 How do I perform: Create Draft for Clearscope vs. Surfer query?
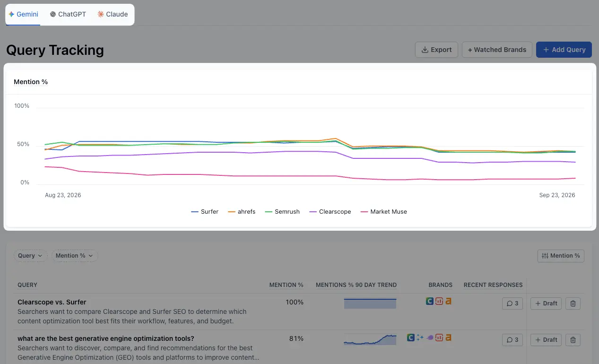[546, 303]
